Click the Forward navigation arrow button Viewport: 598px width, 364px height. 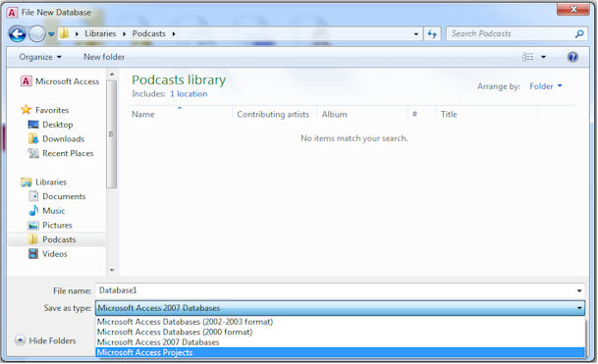pyautogui.click(x=37, y=34)
